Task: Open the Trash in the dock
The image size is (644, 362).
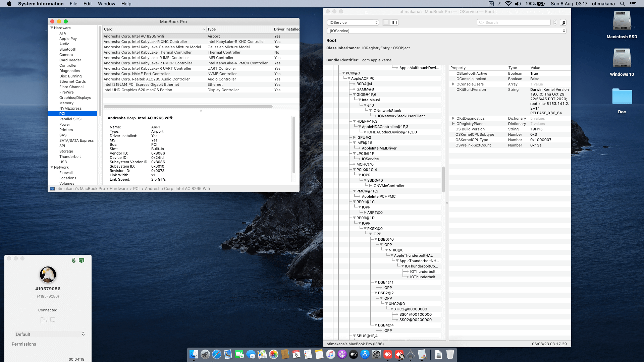Action: (450, 354)
